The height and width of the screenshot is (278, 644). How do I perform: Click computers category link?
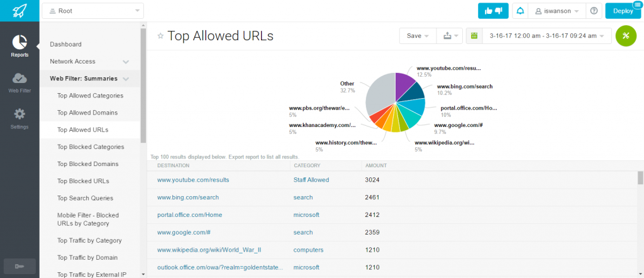(x=308, y=250)
